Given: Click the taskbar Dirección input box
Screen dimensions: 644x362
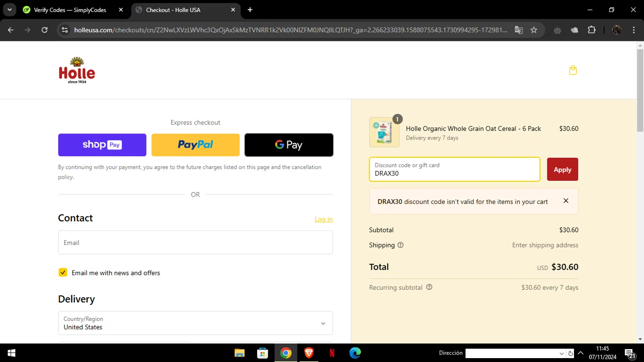Looking at the screenshot, I should (512, 353).
